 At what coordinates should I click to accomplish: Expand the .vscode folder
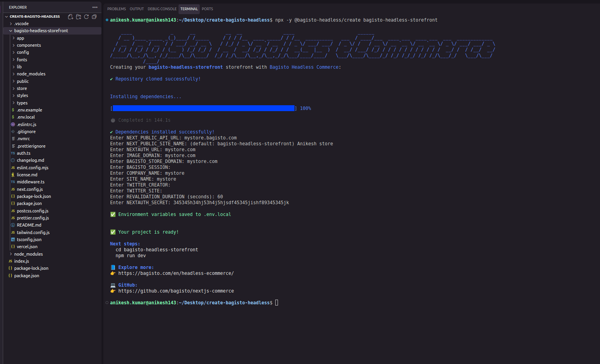click(21, 24)
